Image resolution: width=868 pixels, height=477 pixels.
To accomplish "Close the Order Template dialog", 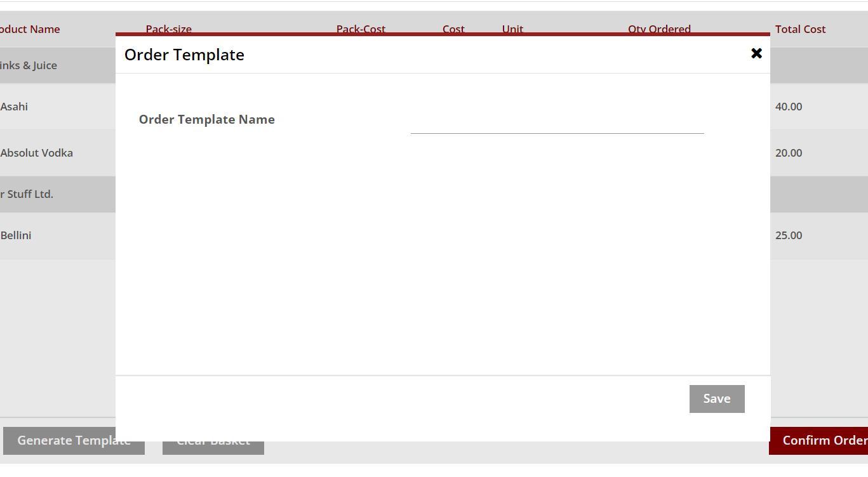I will point(756,54).
